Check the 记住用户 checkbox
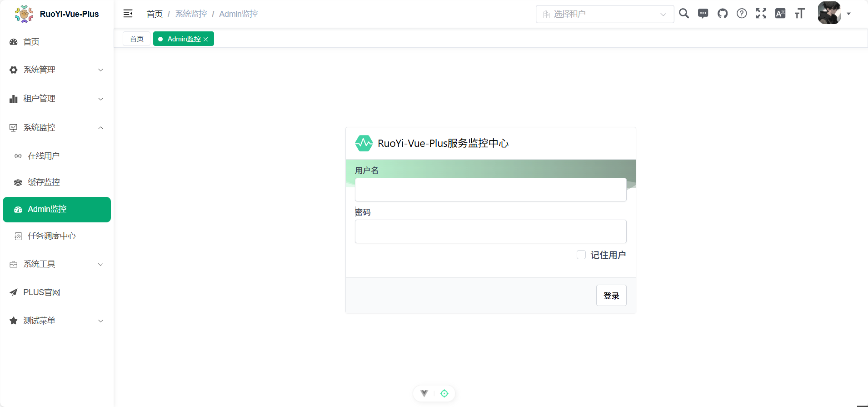The height and width of the screenshot is (407, 868). click(581, 255)
